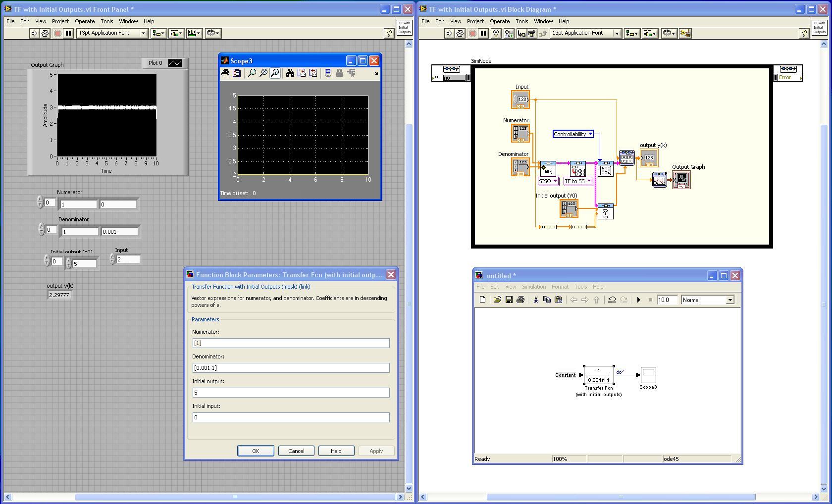Click Clean Up Diagram broom icon
The image size is (832, 504).
tap(685, 33)
